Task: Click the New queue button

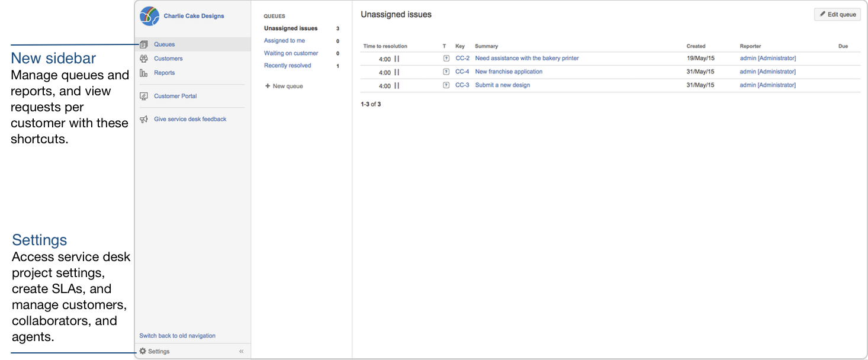Action: pyautogui.click(x=284, y=86)
